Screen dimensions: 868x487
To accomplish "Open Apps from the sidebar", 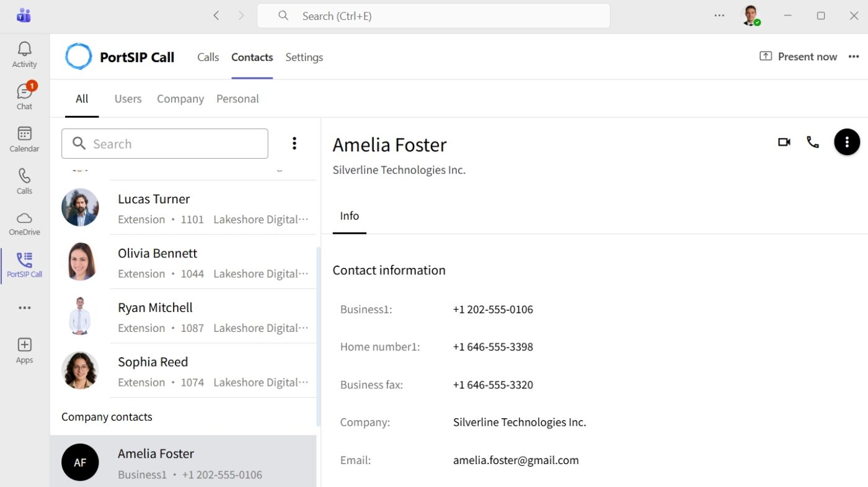I will (24, 351).
